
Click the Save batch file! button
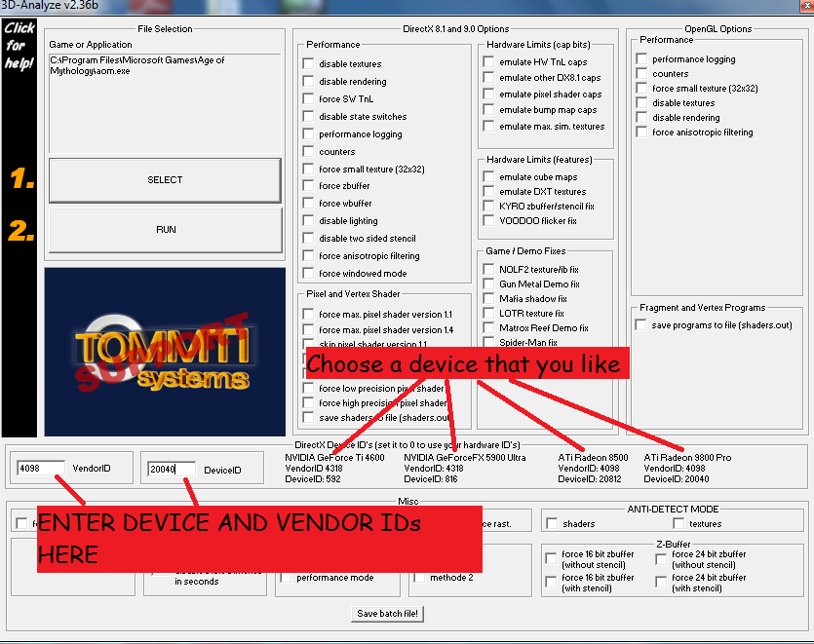coord(387,614)
